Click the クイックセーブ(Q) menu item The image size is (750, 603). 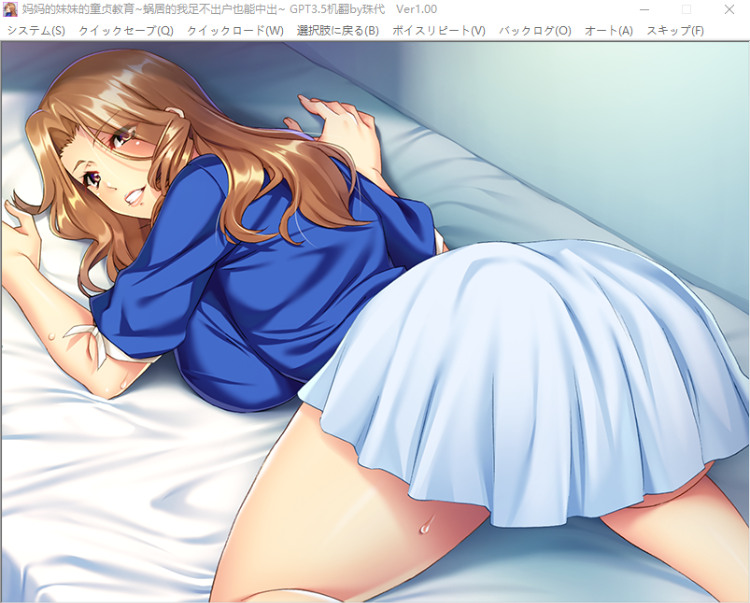pyautogui.click(x=126, y=31)
